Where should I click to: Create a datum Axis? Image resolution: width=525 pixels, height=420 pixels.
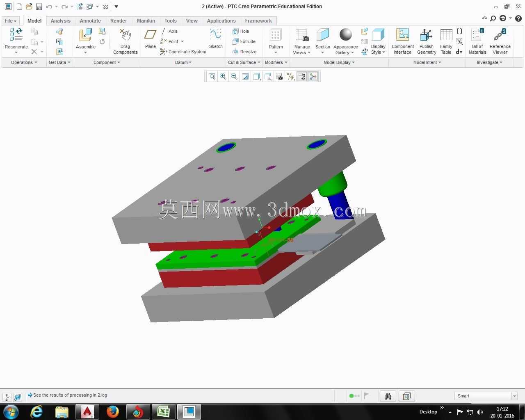coord(169,31)
